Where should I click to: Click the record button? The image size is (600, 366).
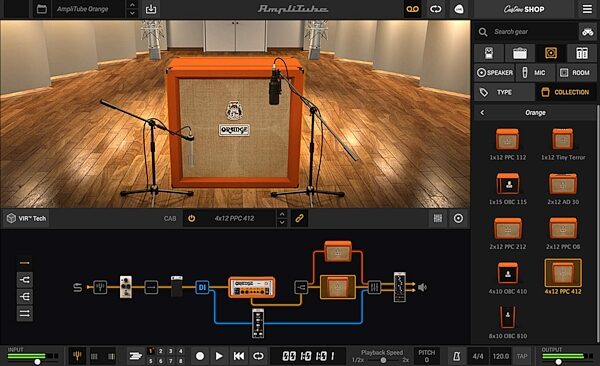(200, 356)
